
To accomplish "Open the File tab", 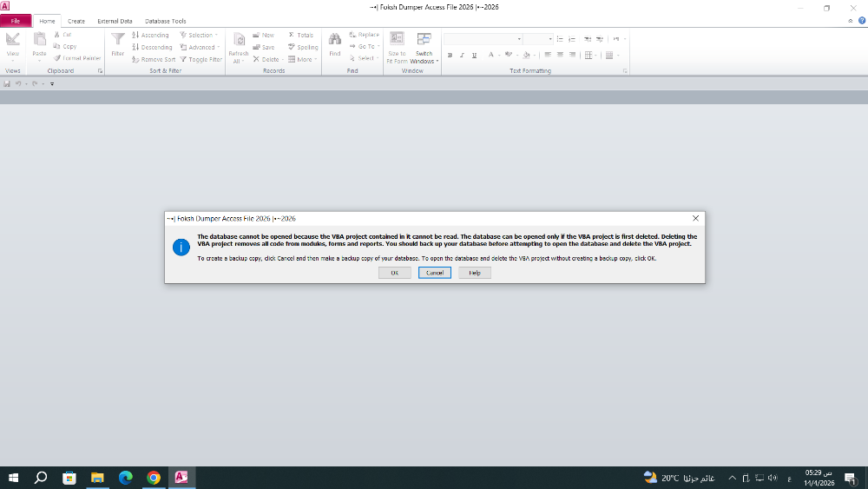I will tap(16, 21).
